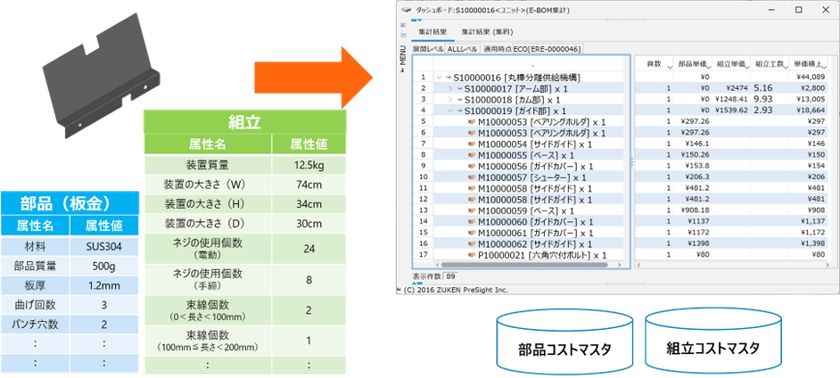Maximize the dashboard window
Viewport: 840px width, 378px height.
coord(799,10)
